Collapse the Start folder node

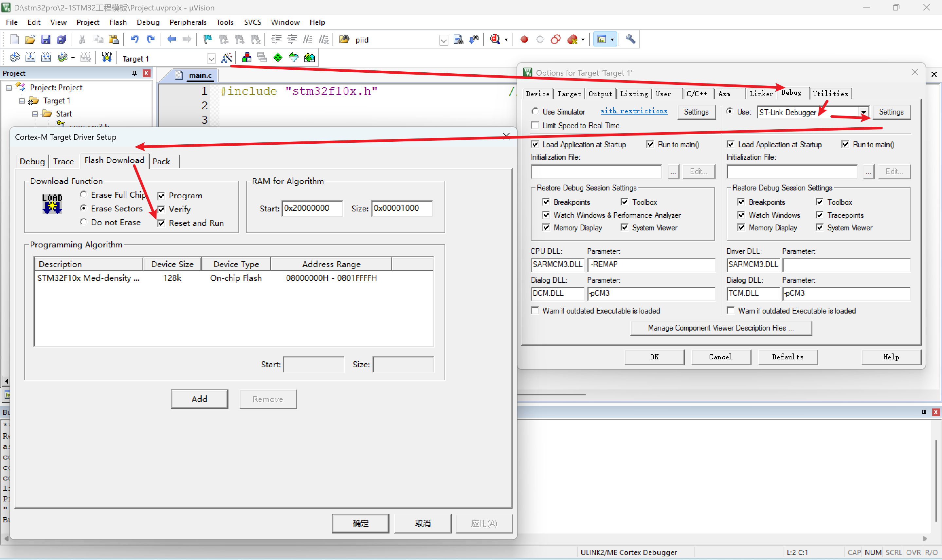[35, 114]
